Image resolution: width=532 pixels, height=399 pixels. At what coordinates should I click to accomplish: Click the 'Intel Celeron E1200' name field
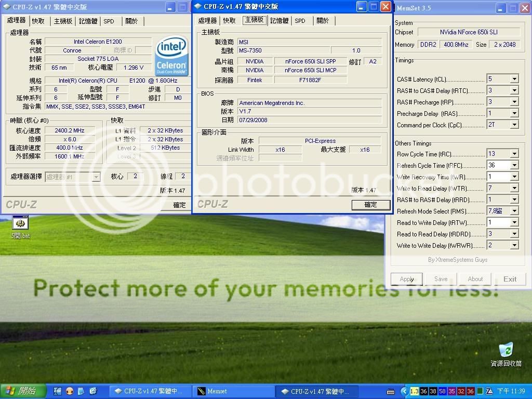[98, 42]
